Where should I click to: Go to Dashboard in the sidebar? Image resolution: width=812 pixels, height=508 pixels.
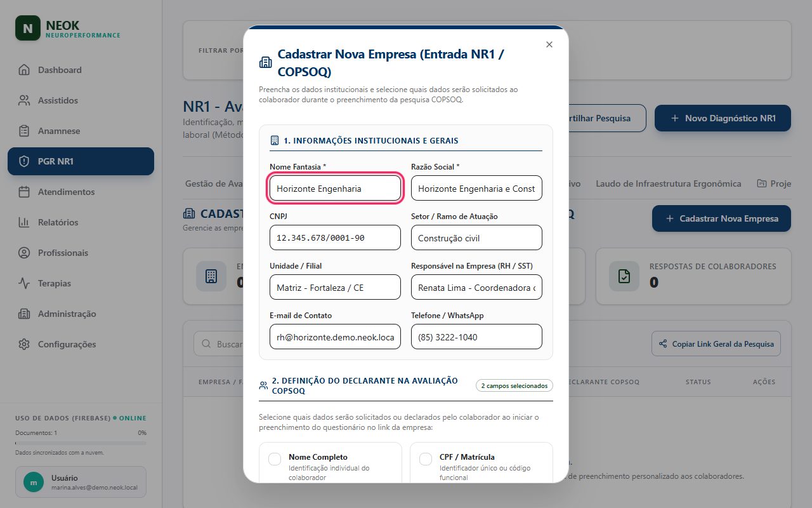pos(81,70)
